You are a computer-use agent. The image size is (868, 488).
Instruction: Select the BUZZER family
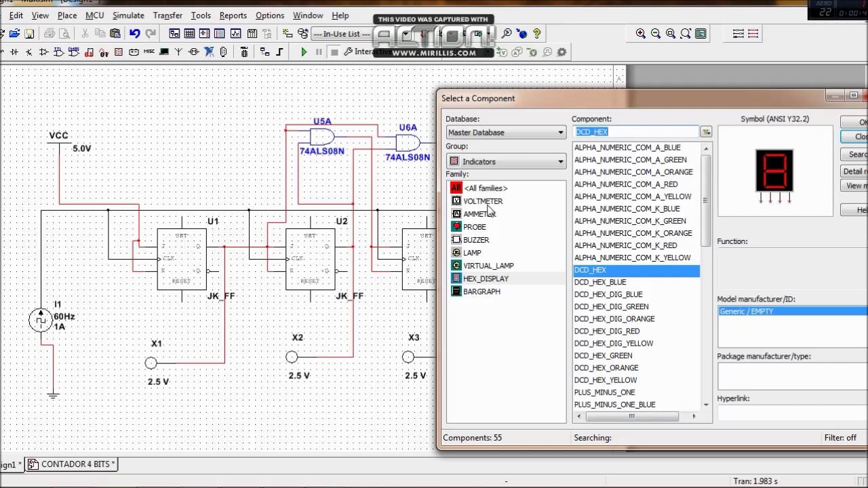(x=476, y=239)
